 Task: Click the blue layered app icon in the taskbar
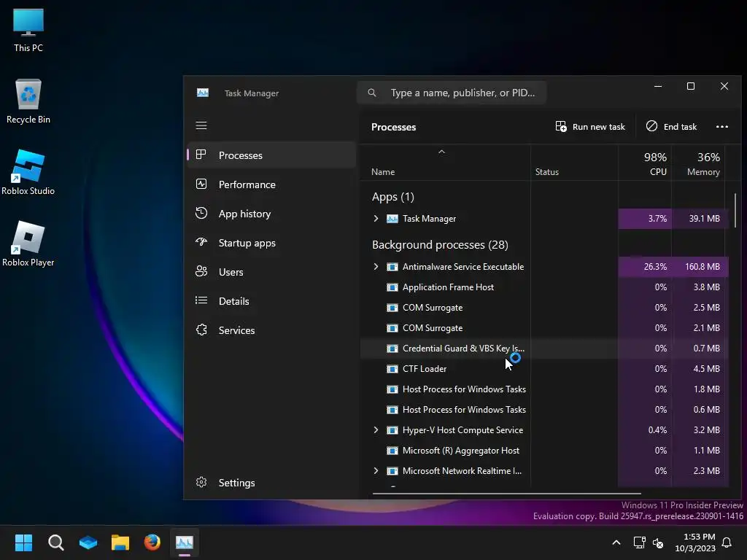pos(88,542)
